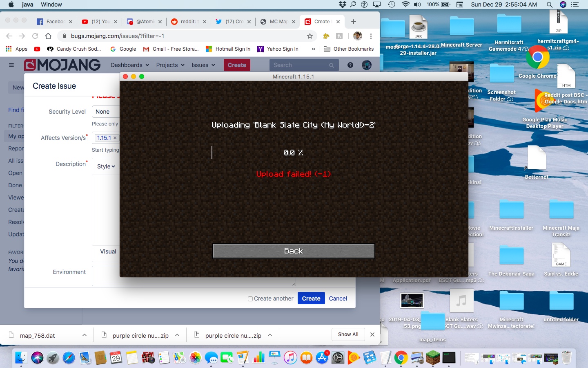This screenshot has height=368, width=588.
Task: Open Messages from the Dock
Action: tap(211, 358)
